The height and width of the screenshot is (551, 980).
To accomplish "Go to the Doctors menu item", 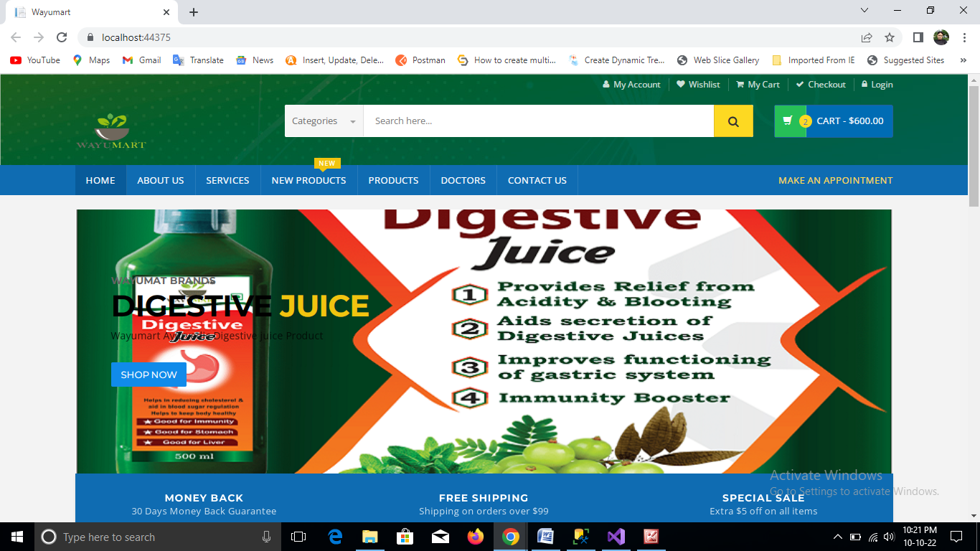I will (x=463, y=180).
